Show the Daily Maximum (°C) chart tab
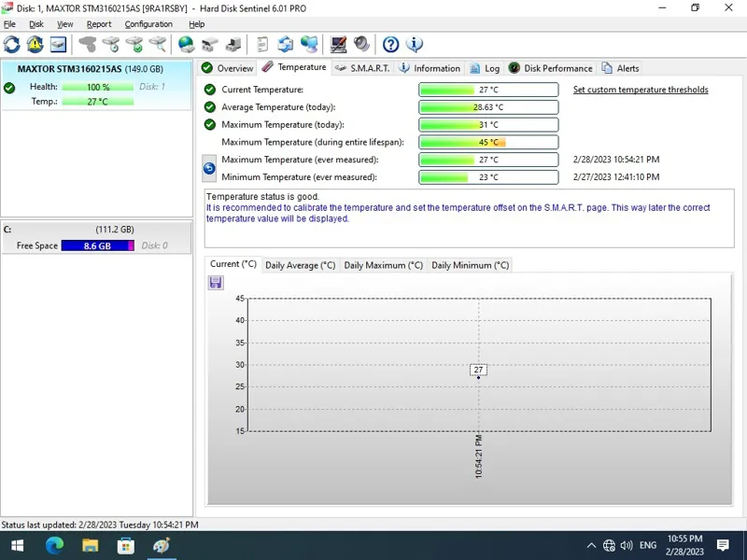Viewport: 747px width, 560px height. (384, 265)
